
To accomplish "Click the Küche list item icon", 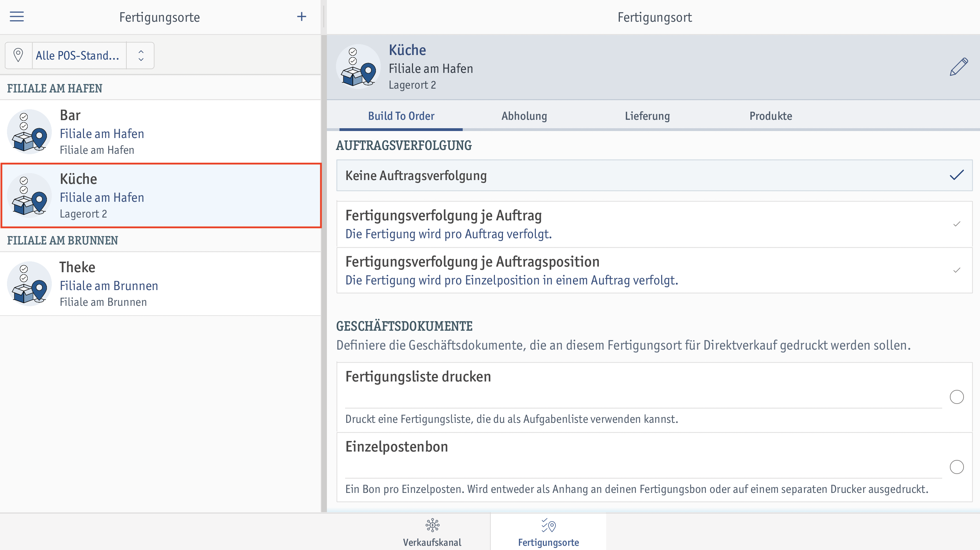I will 29,195.
